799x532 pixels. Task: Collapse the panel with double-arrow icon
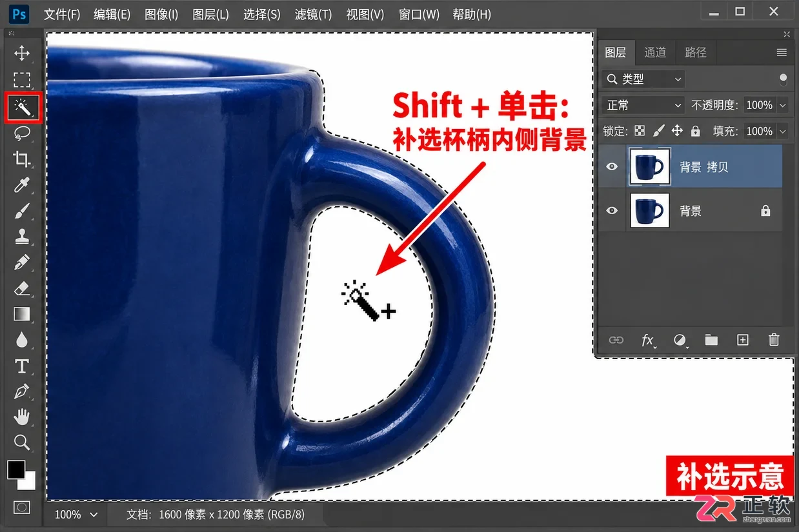[787, 35]
